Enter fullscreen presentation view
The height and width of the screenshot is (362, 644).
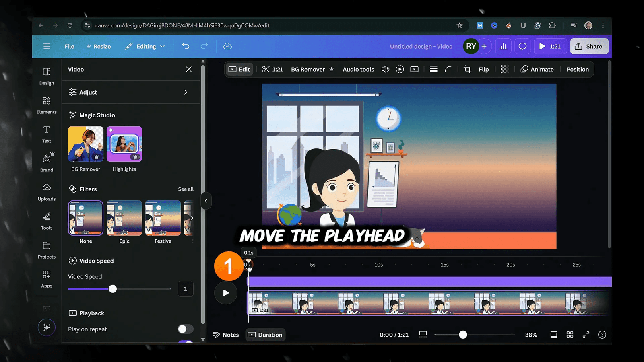pos(586,334)
